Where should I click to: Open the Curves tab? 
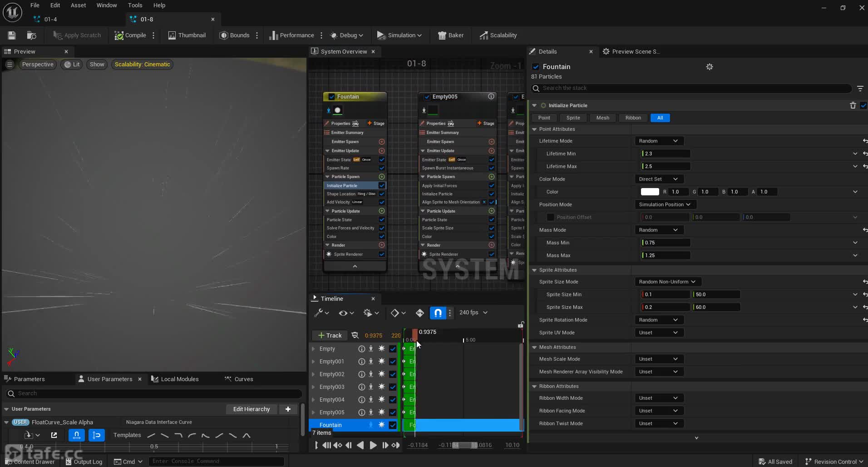239,379
